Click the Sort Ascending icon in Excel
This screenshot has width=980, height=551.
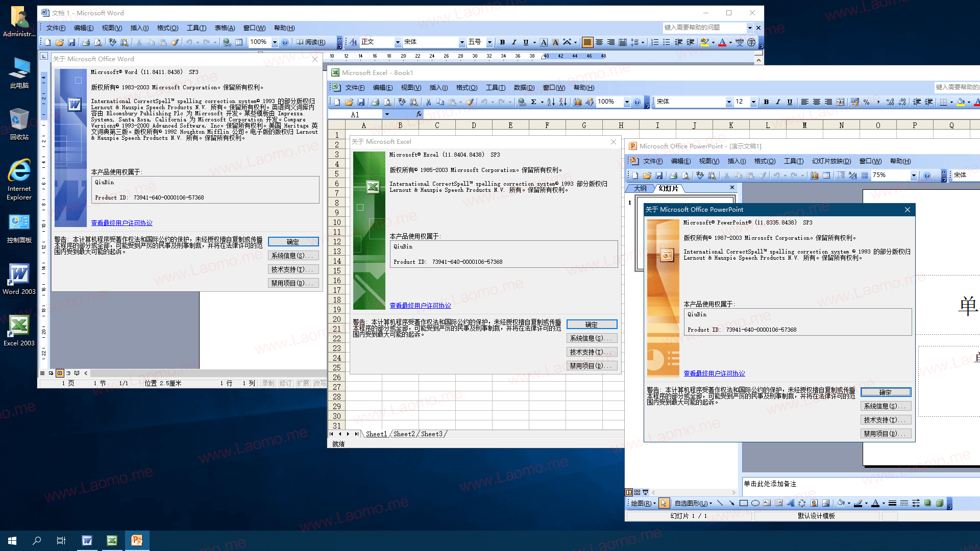point(551,102)
